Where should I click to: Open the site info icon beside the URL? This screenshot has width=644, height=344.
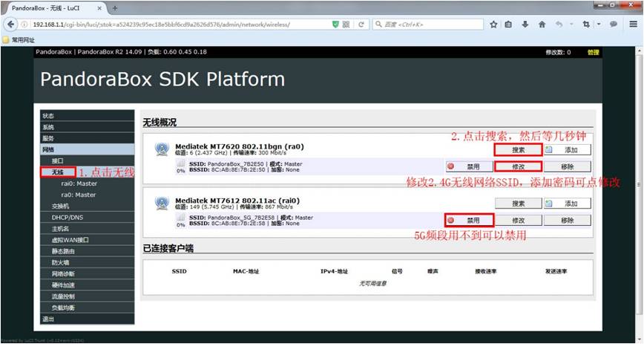[x=24, y=25]
